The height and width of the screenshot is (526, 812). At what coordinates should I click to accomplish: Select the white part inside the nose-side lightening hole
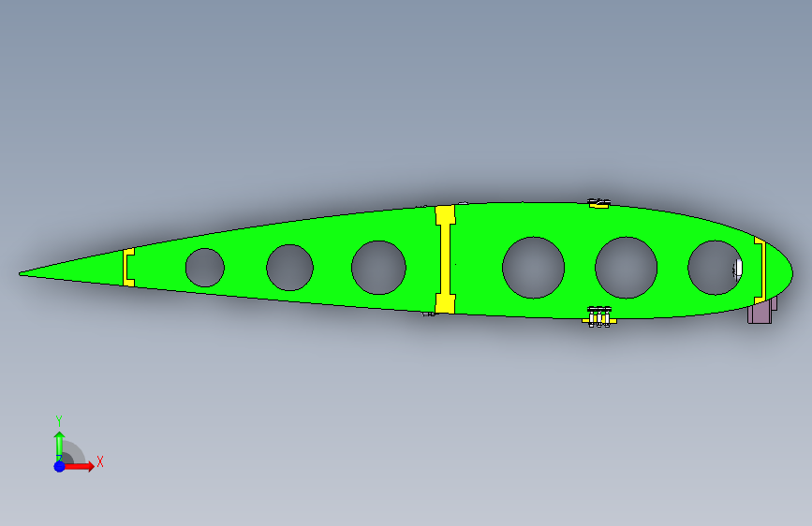(738, 269)
